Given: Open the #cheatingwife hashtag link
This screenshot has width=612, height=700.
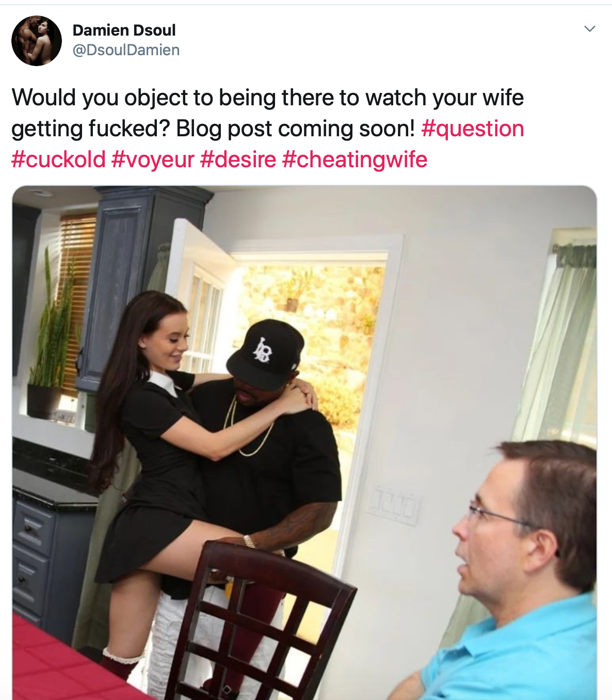Looking at the screenshot, I should pyautogui.click(x=355, y=160).
